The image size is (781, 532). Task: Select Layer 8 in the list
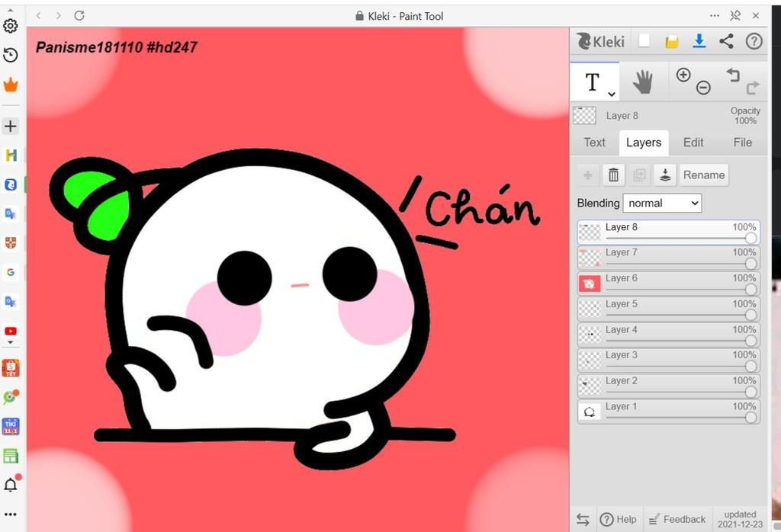click(668, 232)
